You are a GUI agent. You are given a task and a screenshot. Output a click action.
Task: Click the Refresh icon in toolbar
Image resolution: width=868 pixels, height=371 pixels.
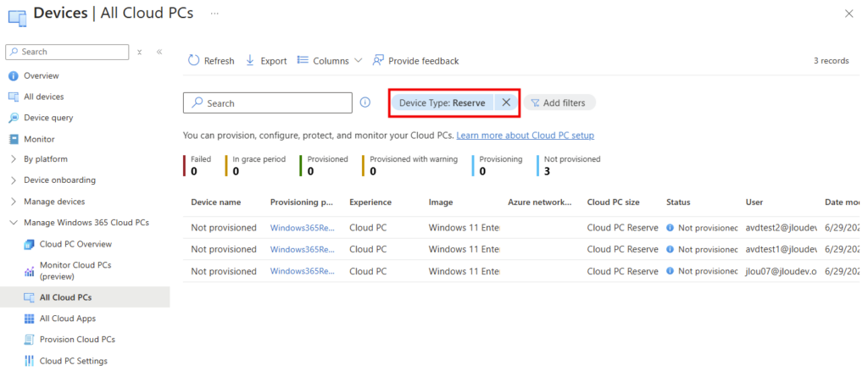[x=193, y=60]
